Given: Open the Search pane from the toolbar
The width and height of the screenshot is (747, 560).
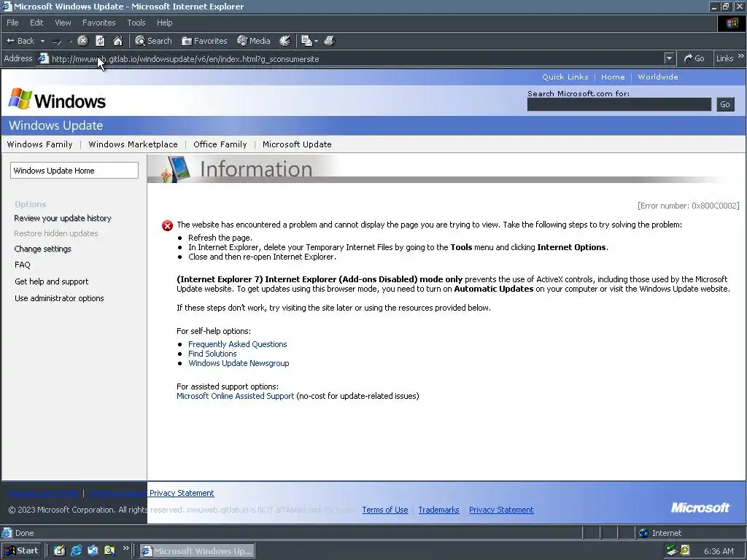Looking at the screenshot, I should coord(153,41).
